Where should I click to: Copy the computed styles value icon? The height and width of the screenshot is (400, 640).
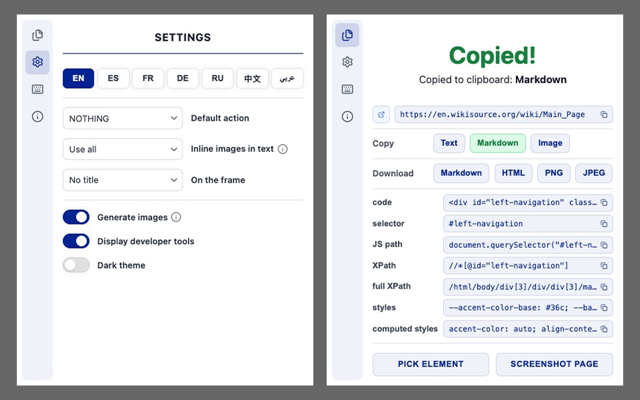click(x=604, y=329)
